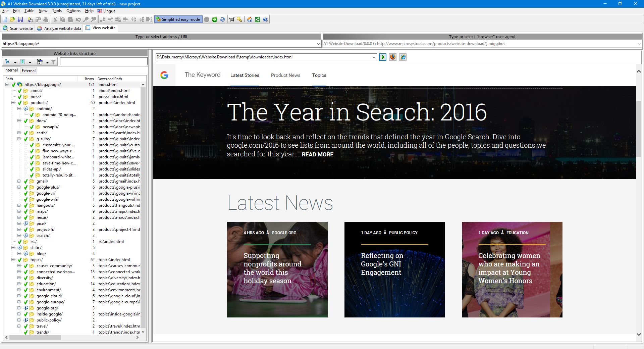Collapse the https://blog.google/ root node
644x349 pixels.
pyautogui.click(x=7, y=85)
